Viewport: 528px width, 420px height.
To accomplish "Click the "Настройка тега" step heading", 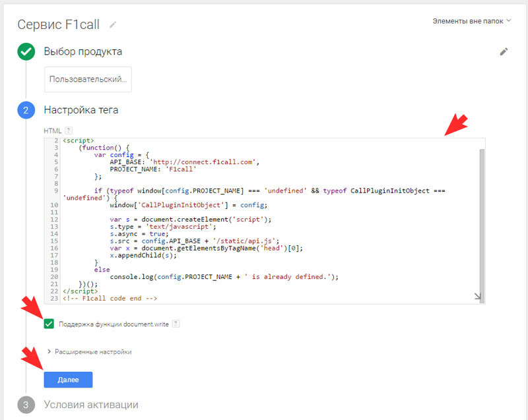I will [81, 110].
